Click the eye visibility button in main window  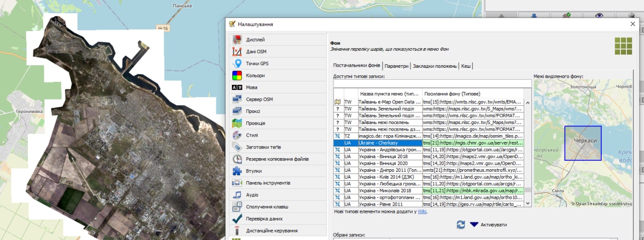coord(599,16)
